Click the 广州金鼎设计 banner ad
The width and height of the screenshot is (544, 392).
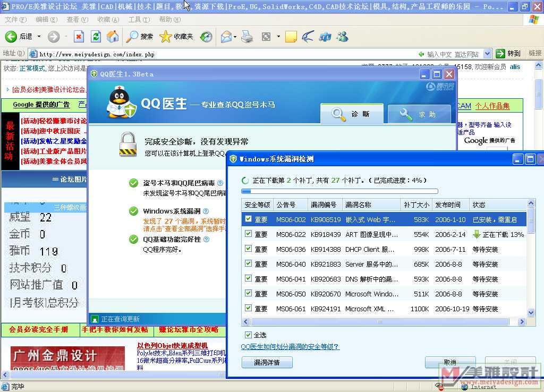[x=67, y=359]
